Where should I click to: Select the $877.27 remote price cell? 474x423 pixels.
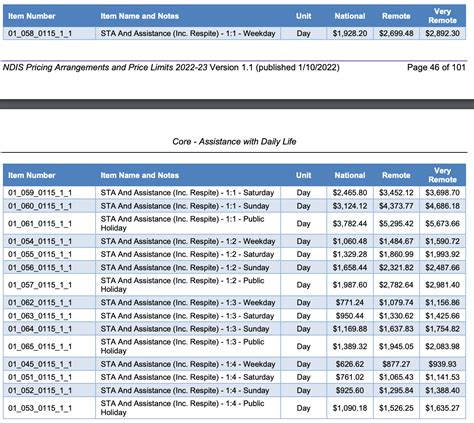point(396,364)
